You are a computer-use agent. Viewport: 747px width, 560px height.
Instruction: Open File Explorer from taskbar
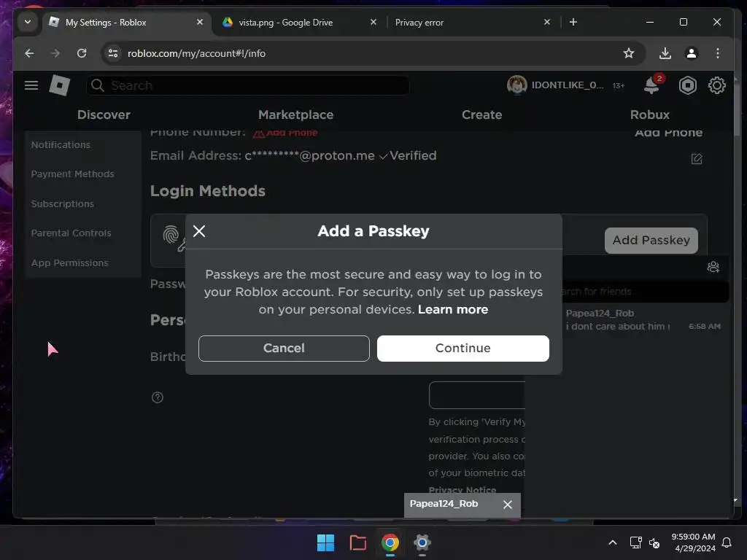click(357, 542)
